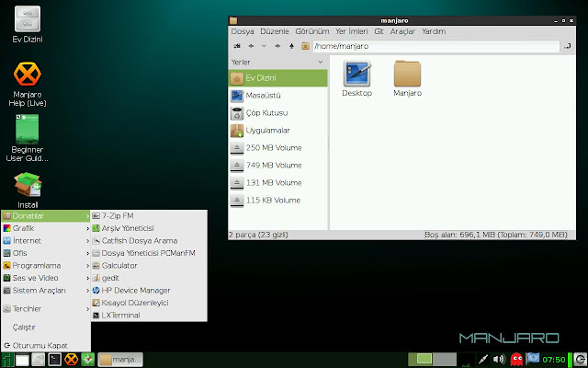Choose Oturumu Kapat from the start menu
The width and height of the screenshot is (588, 368).
click(46, 346)
